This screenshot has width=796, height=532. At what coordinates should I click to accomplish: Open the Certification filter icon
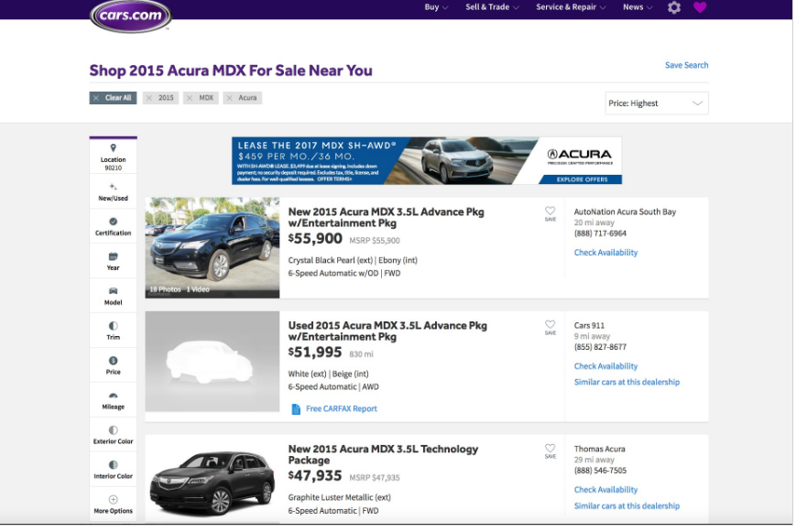[114, 222]
